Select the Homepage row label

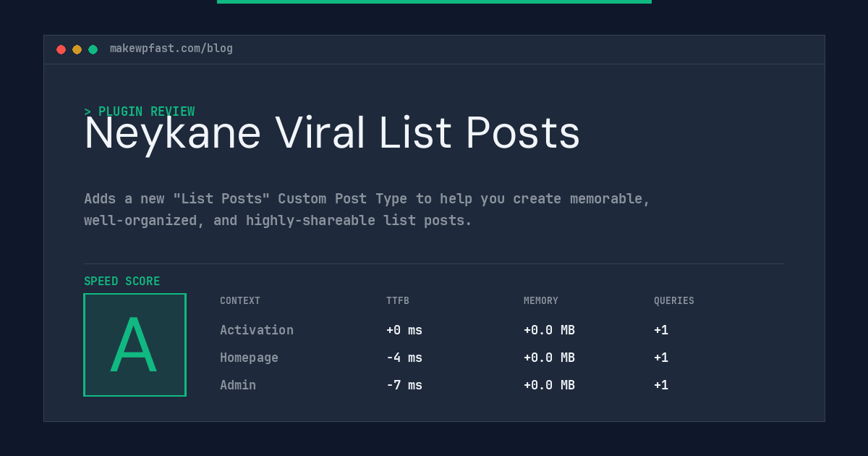point(249,358)
